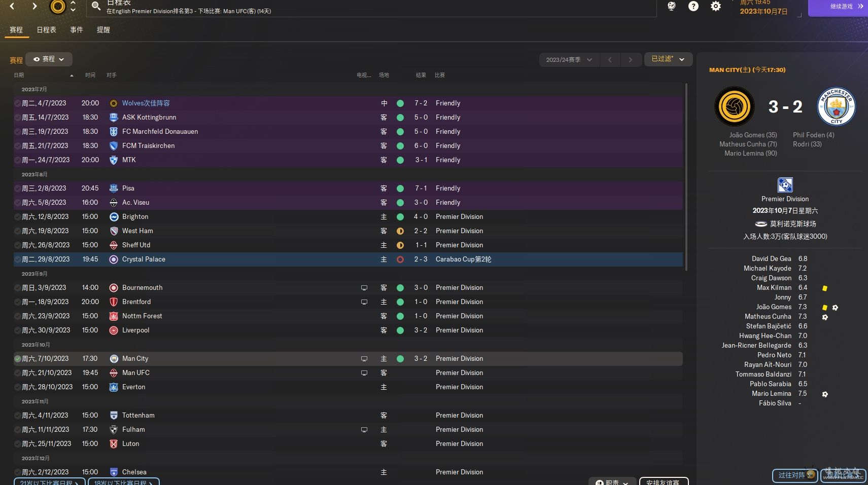The width and height of the screenshot is (868, 485).
Task: Open the Wolves次佳阵容 team link
Action: tap(146, 103)
